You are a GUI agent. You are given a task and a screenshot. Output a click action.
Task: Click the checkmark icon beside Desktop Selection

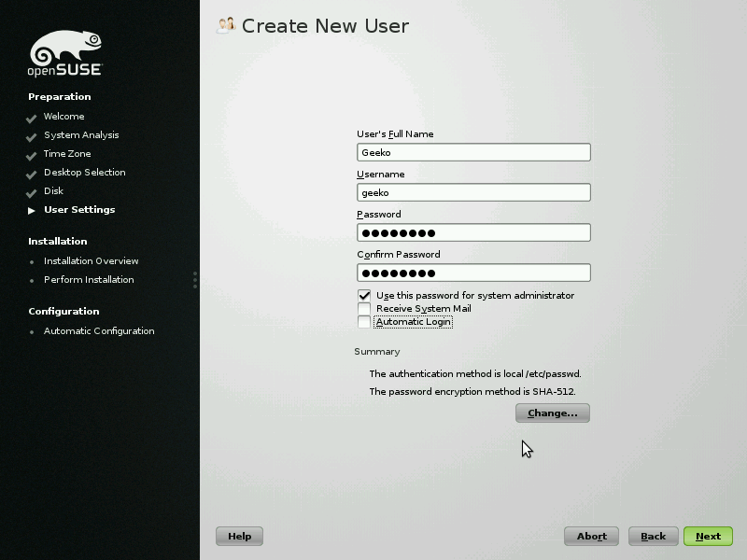point(32,174)
